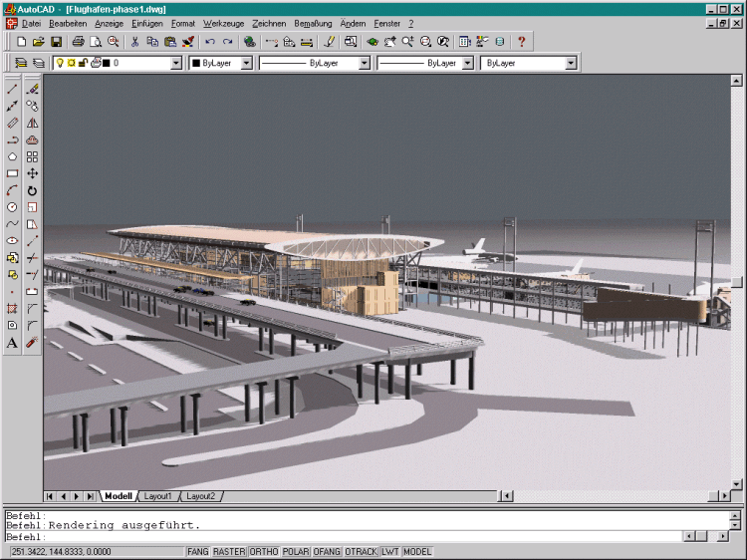Viewport: 747px width, 560px height.
Task: Select the Move tool
Action: pyautogui.click(x=33, y=173)
